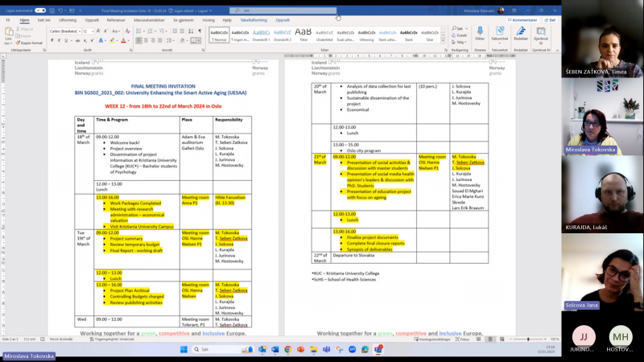
Task: Click the Save icon in title bar
Action: (52, 10)
